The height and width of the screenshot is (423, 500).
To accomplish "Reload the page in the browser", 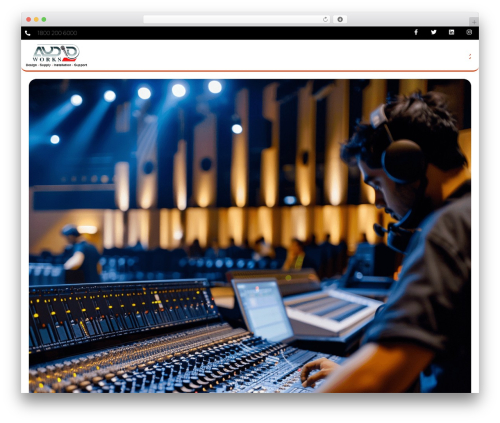I will (x=325, y=19).
